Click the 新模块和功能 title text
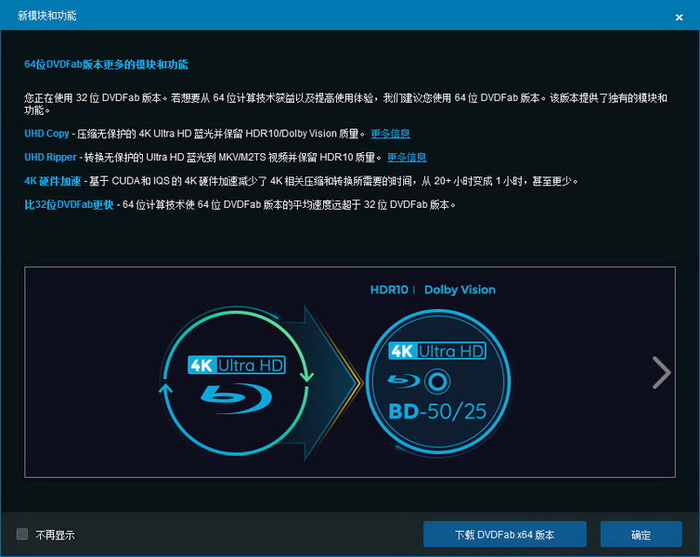Viewport: 700px width, 557px height. [x=47, y=16]
